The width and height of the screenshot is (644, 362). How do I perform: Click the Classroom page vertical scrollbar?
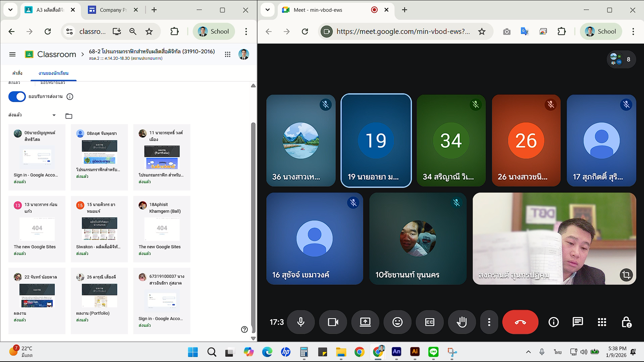pos(253,228)
